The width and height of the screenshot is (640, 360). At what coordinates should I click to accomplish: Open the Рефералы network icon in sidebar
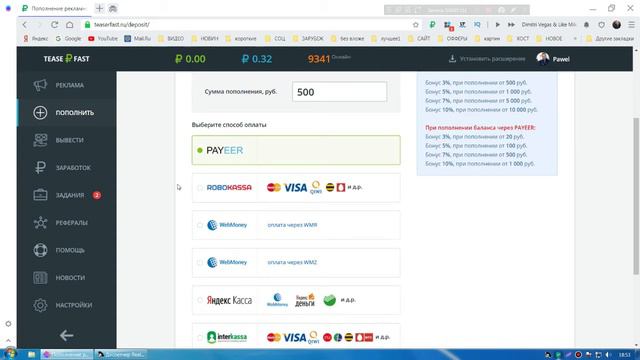pyautogui.click(x=40, y=222)
